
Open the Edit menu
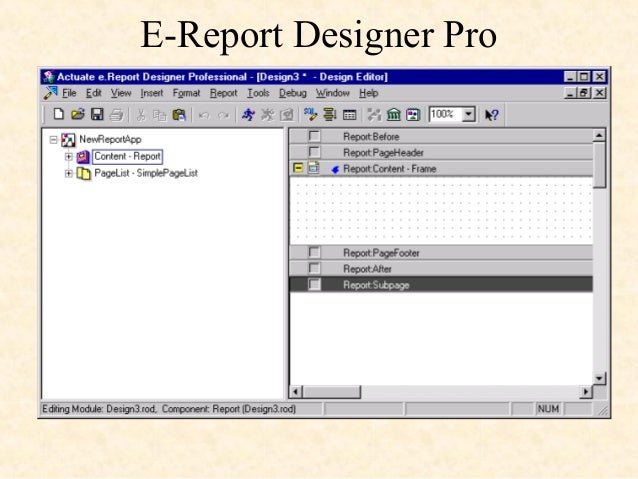[94, 93]
